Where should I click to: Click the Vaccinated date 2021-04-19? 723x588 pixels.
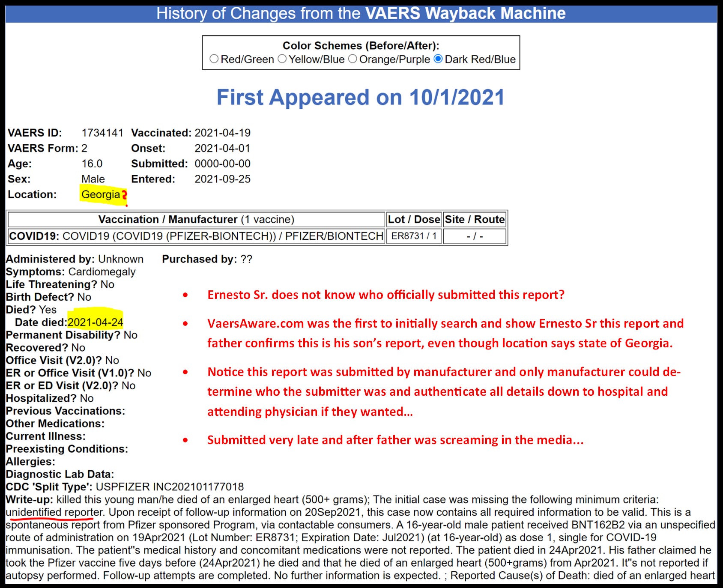[222, 133]
